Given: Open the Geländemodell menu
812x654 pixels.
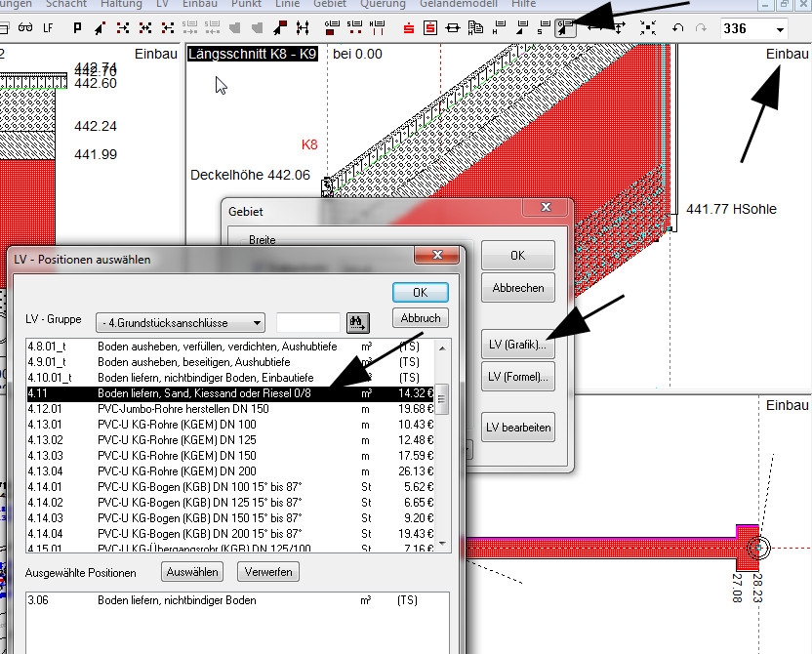Looking at the screenshot, I should pos(459,4).
